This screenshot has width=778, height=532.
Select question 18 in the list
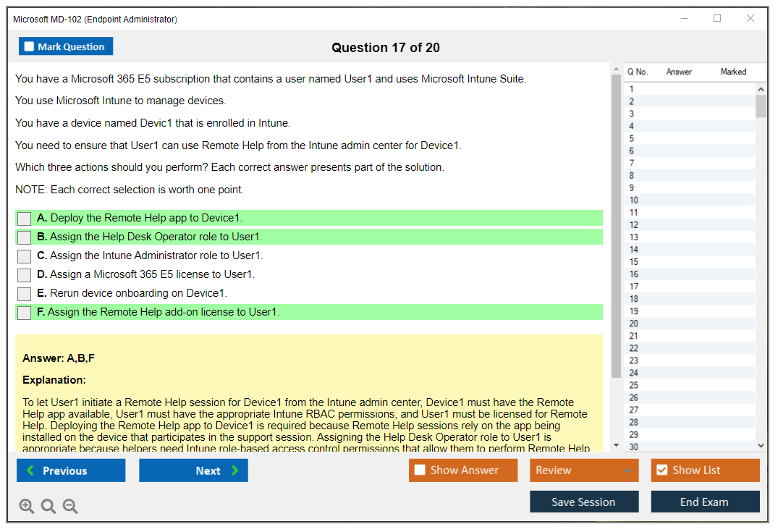pos(690,299)
